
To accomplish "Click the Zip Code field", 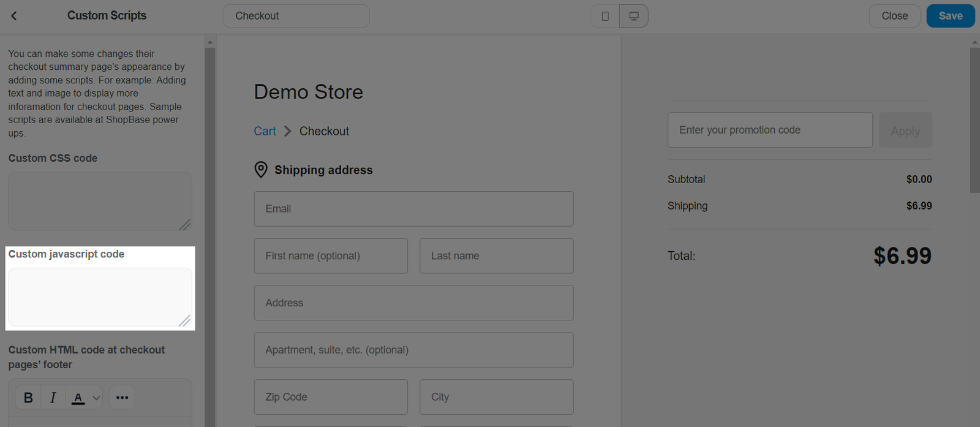I will click(331, 397).
